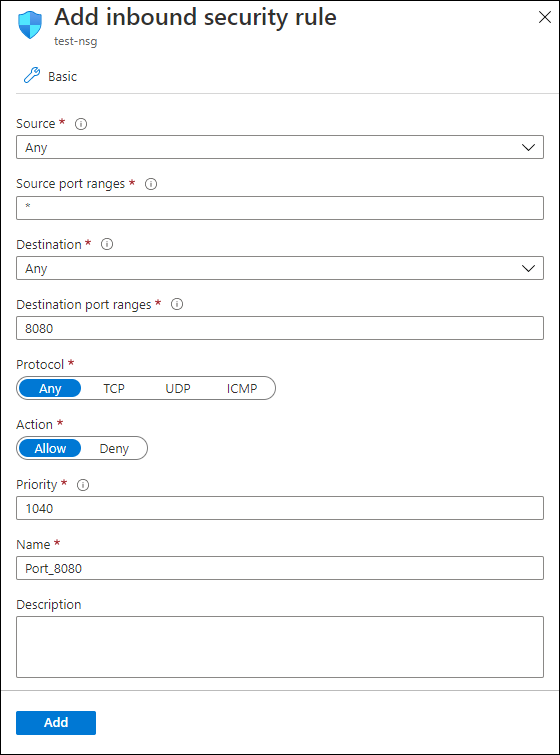The height and width of the screenshot is (755, 560).
Task: Click the empty Description text area
Action: (280, 647)
